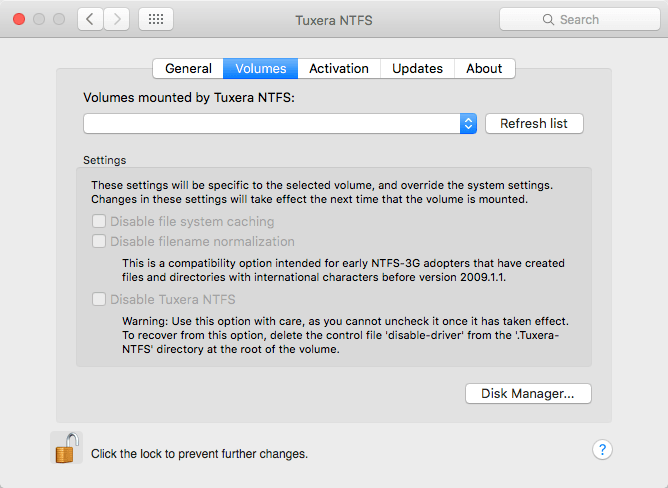The width and height of the screenshot is (668, 488).
Task: Click the Refresh list button
Action: [x=534, y=124]
